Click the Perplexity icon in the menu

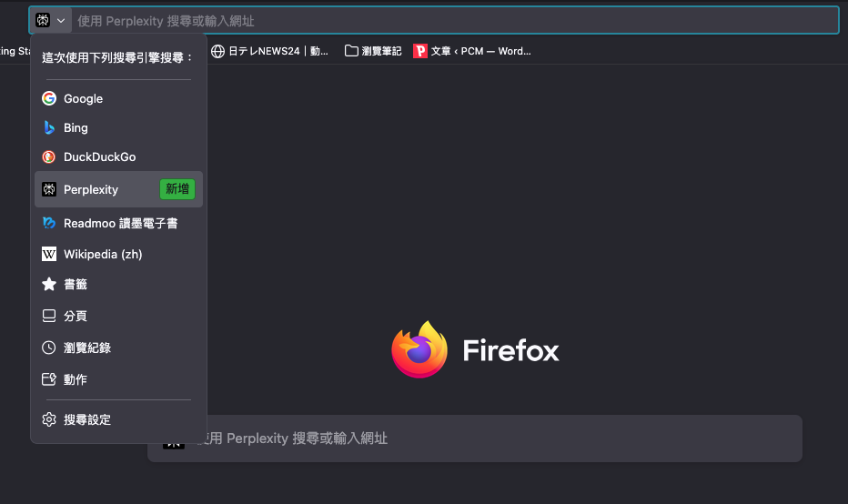click(49, 189)
